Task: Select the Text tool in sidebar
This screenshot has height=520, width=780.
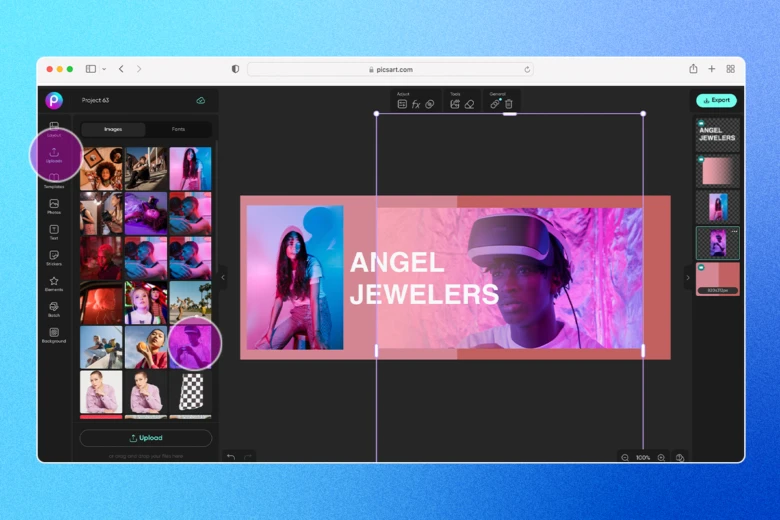Action: coord(54,232)
